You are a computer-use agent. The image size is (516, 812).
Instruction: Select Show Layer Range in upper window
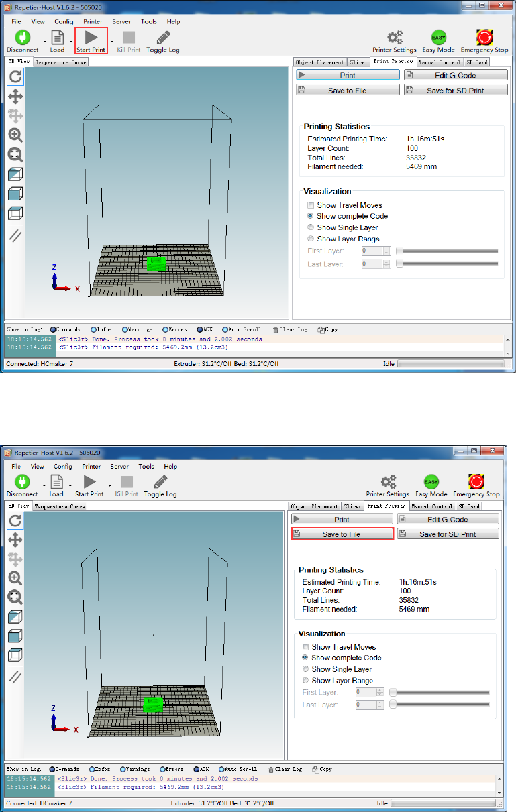click(x=311, y=239)
